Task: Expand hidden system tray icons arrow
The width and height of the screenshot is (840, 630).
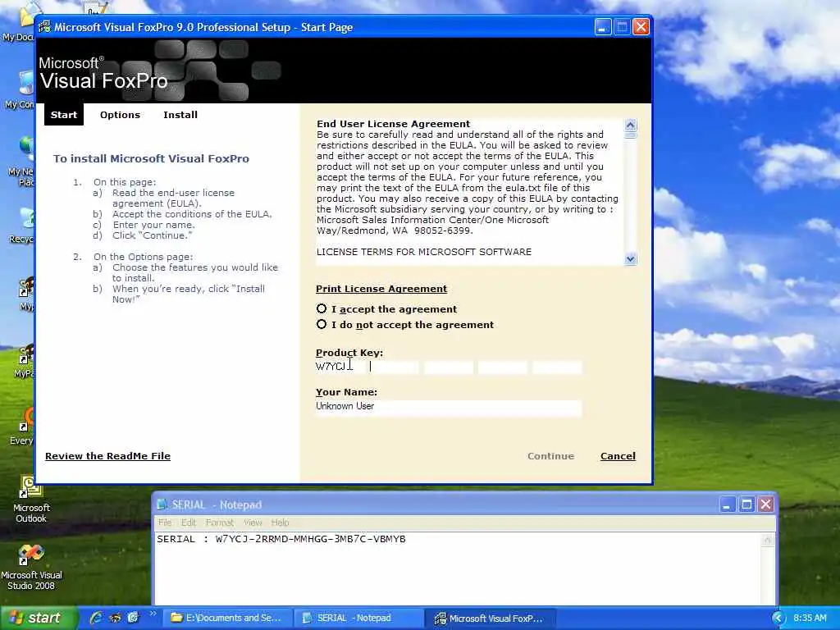Action: click(x=778, y=619)
